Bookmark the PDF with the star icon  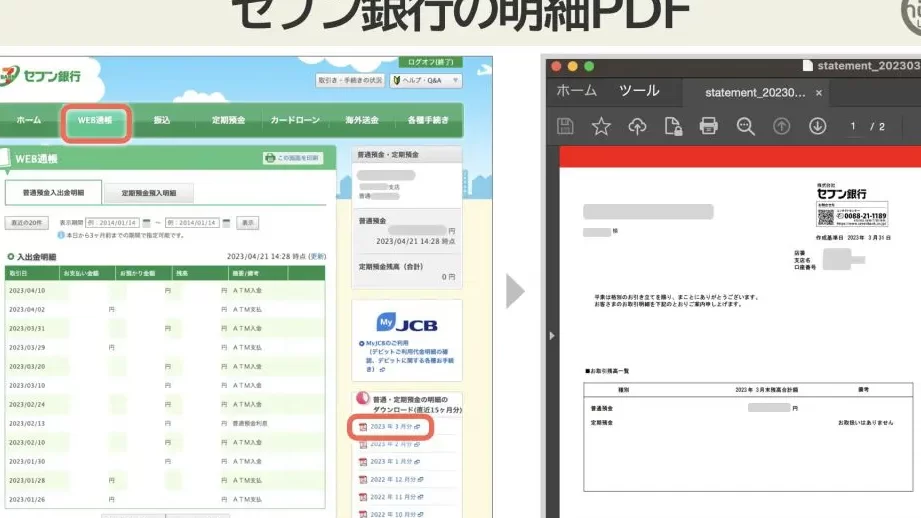click(x=601, y=126)
